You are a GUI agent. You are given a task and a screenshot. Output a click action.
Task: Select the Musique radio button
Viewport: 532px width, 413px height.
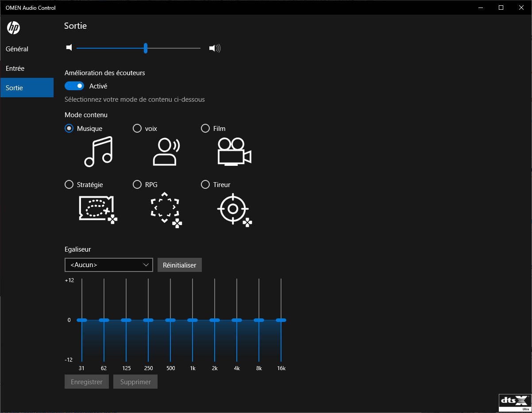coord(69,128)
